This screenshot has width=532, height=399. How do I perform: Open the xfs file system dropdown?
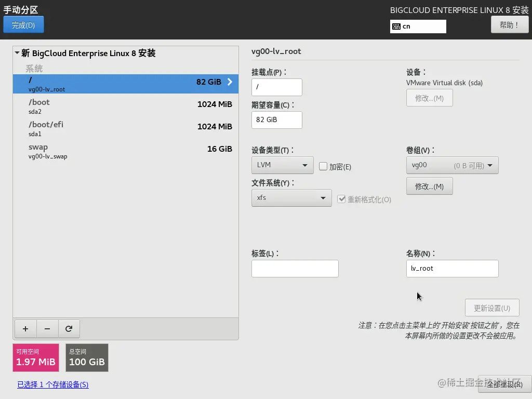coord(291,198)
